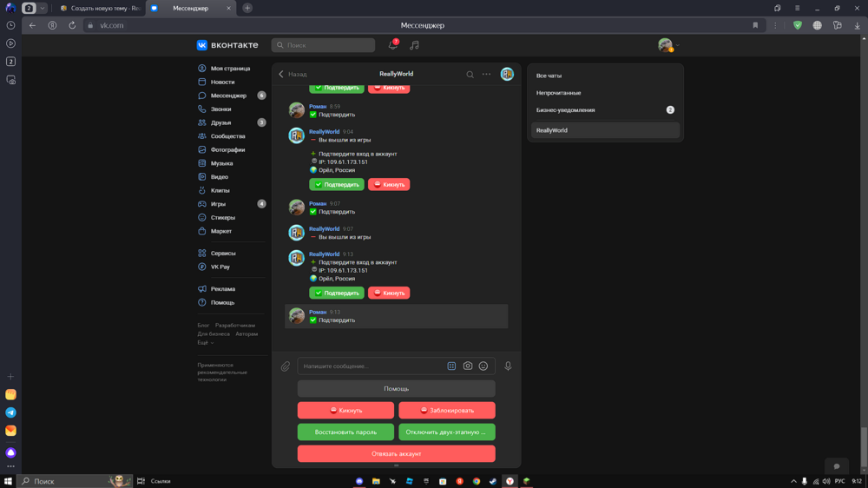The width and height of the screenshot is (868, 488).
Task: Click the Заблокировать keyboard button
Action: (x=447, y=411)
